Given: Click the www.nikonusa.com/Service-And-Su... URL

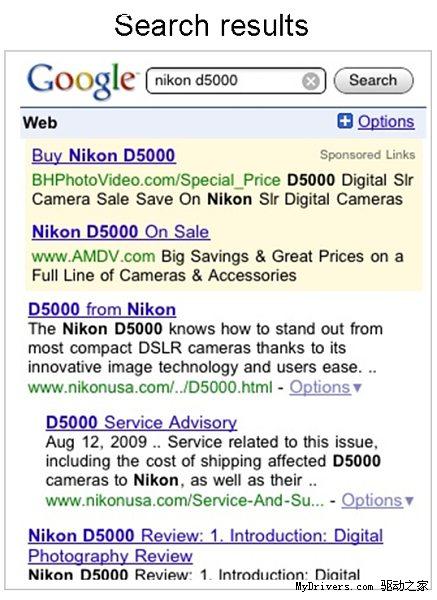Looking at the screenshot, I should pyautogui.click(x=184, y=501).
